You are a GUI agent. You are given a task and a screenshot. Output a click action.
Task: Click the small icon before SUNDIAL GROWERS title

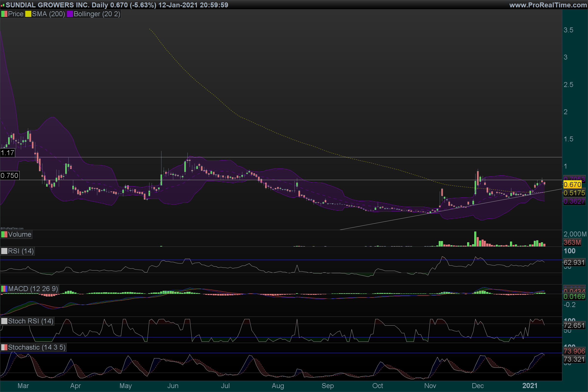pos(2,5)
